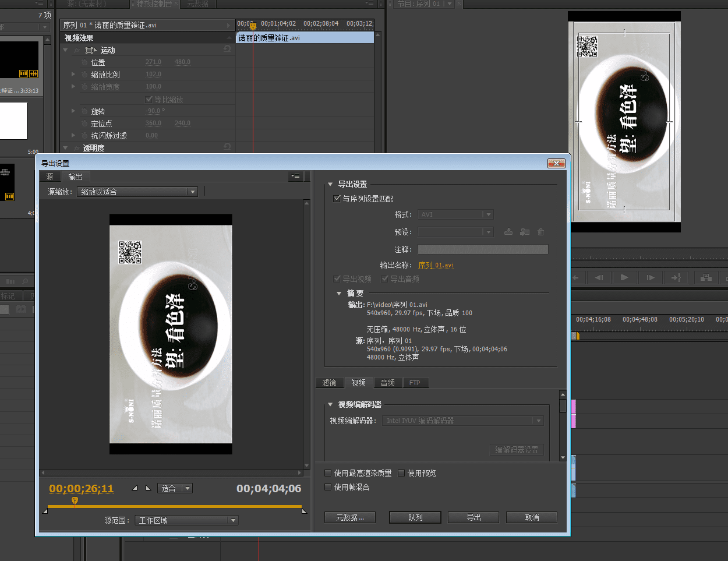Click the 注释 comment input field
This screenshot has width=728, height=561.
pyautogui.click(x=483, y=249)
